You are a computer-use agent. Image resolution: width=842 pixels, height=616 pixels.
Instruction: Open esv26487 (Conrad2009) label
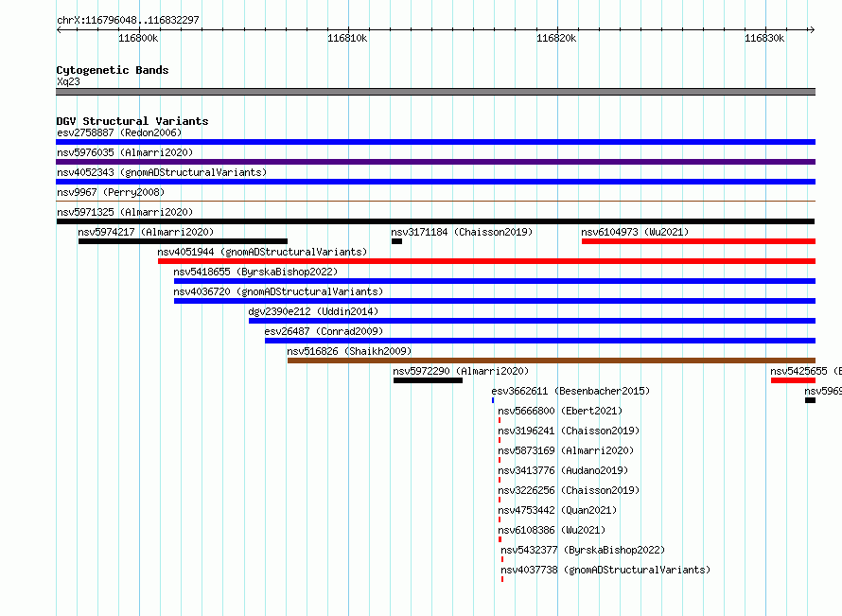[324, 331]
